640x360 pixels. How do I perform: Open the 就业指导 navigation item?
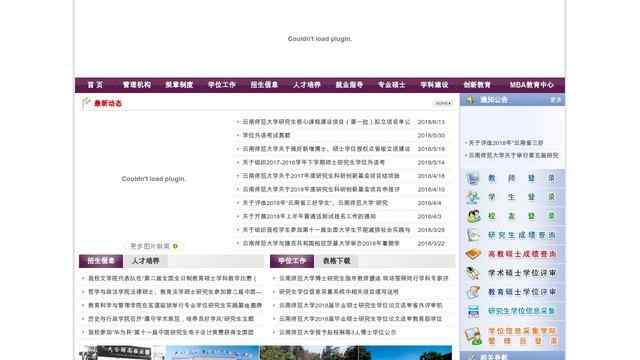349,85
